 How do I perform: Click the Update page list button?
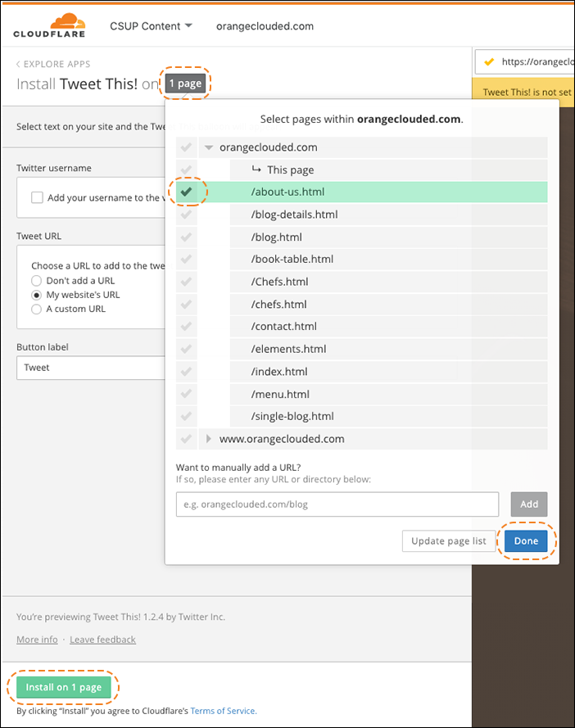click(x=448, y=541)
